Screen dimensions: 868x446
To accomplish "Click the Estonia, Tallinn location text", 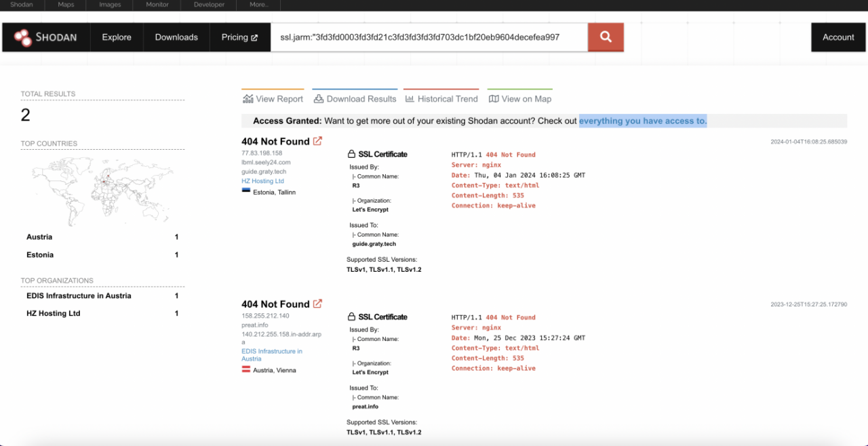I will pyautogui.click(x=274, y=192).
